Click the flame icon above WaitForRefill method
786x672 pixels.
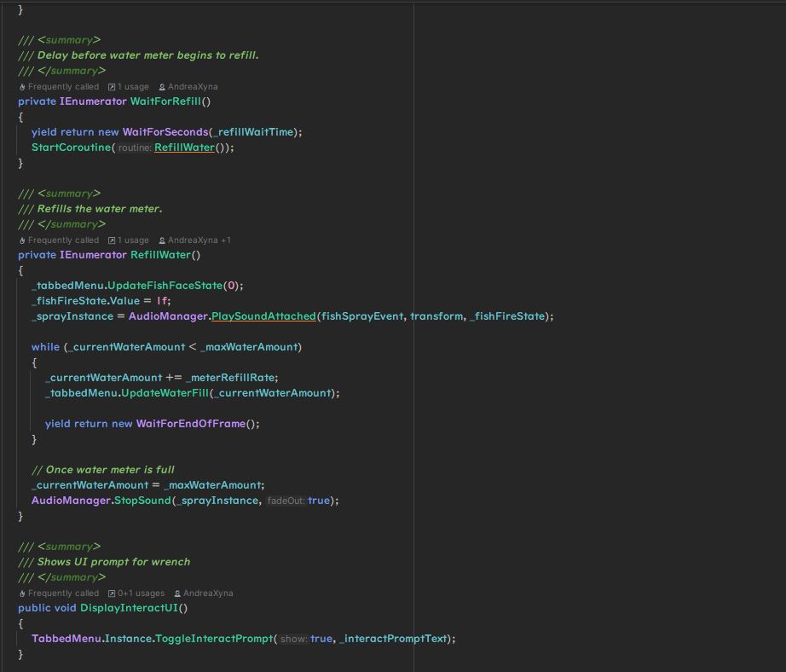22,87
